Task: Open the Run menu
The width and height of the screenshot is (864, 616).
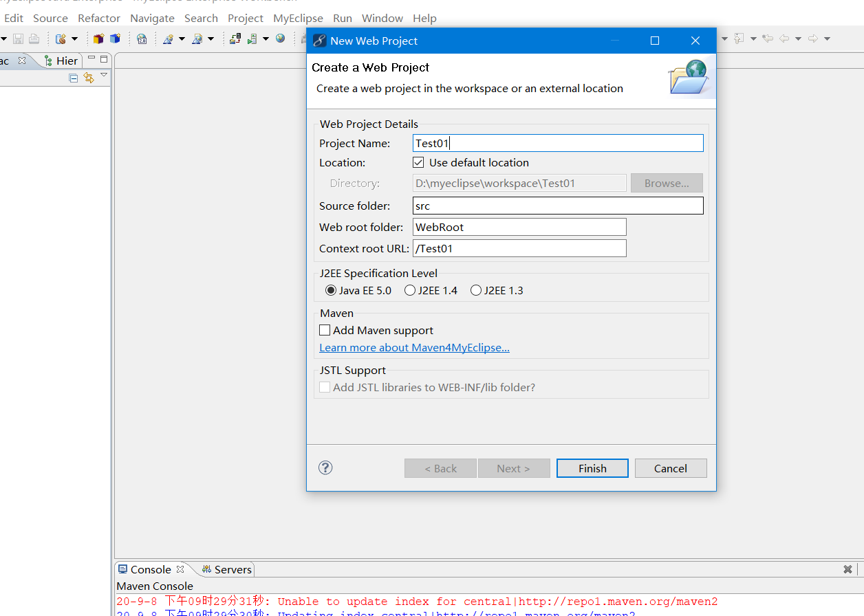Action: coord(343,18)
